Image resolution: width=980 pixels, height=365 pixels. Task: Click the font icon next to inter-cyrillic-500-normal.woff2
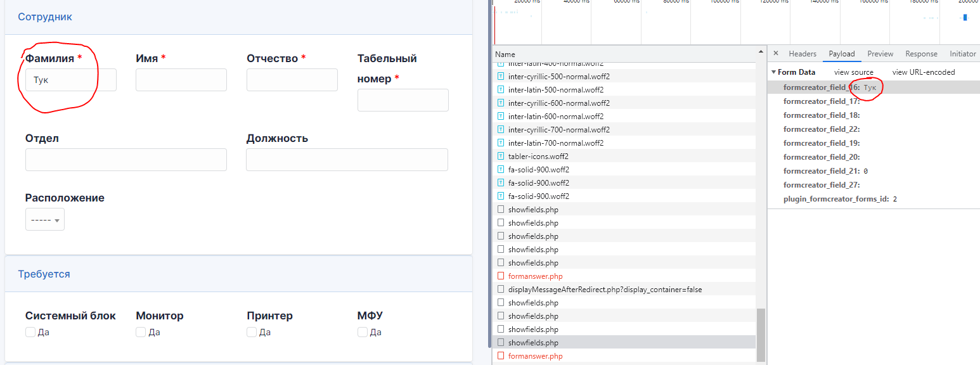[x=501, y=76]
